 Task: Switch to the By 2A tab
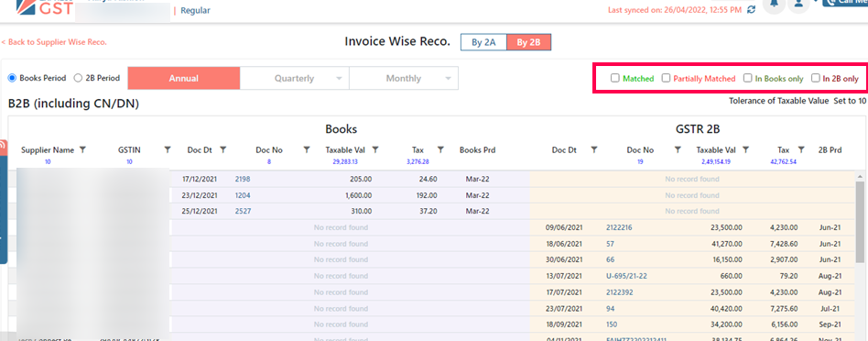[483, 42]
